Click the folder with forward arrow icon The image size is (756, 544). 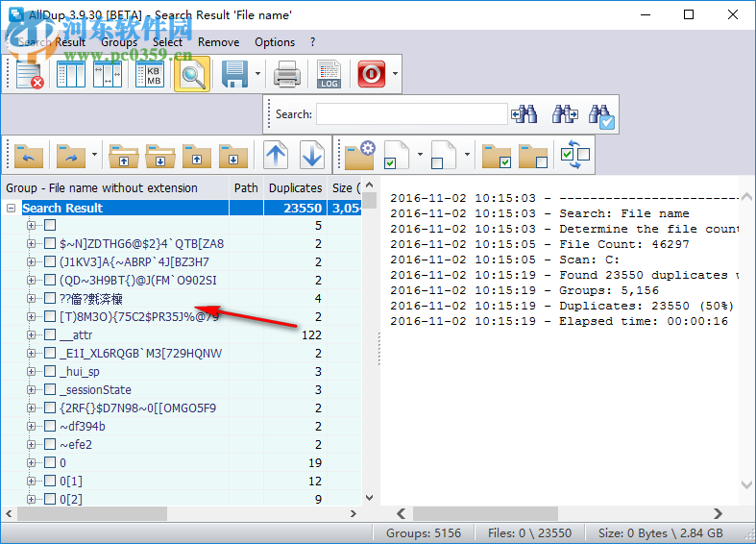(x=71, y=156)
